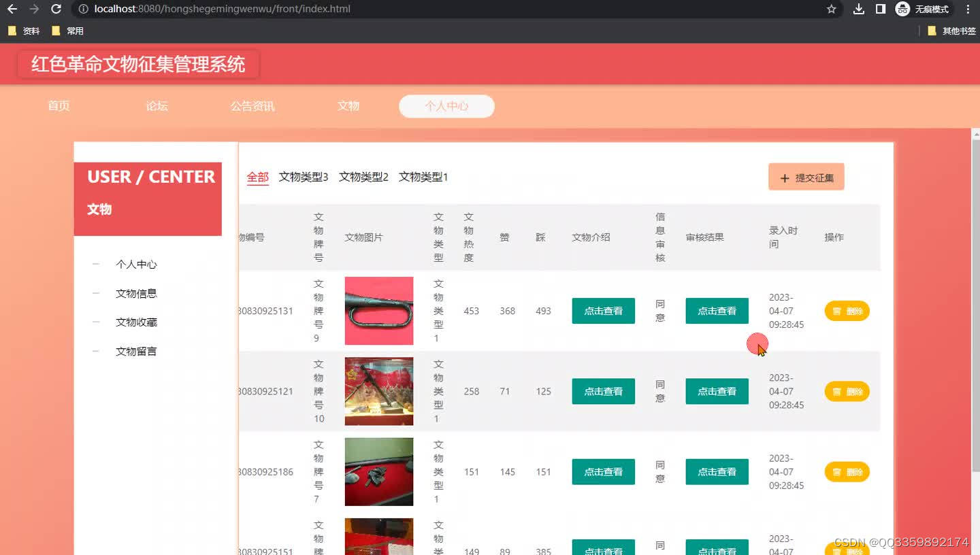
Task: Open the 公告资讯 nav tab
Action: coord(252,106)
